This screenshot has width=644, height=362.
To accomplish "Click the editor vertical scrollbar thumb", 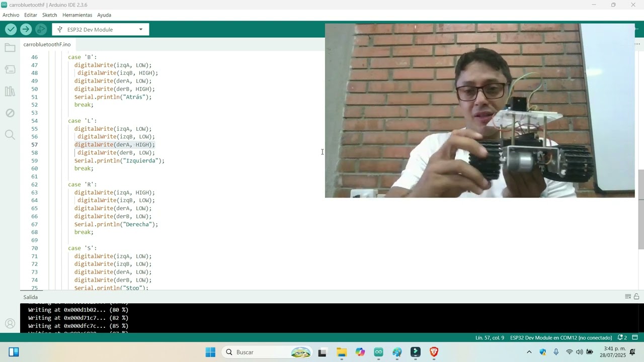I will (x=641, y=209).
